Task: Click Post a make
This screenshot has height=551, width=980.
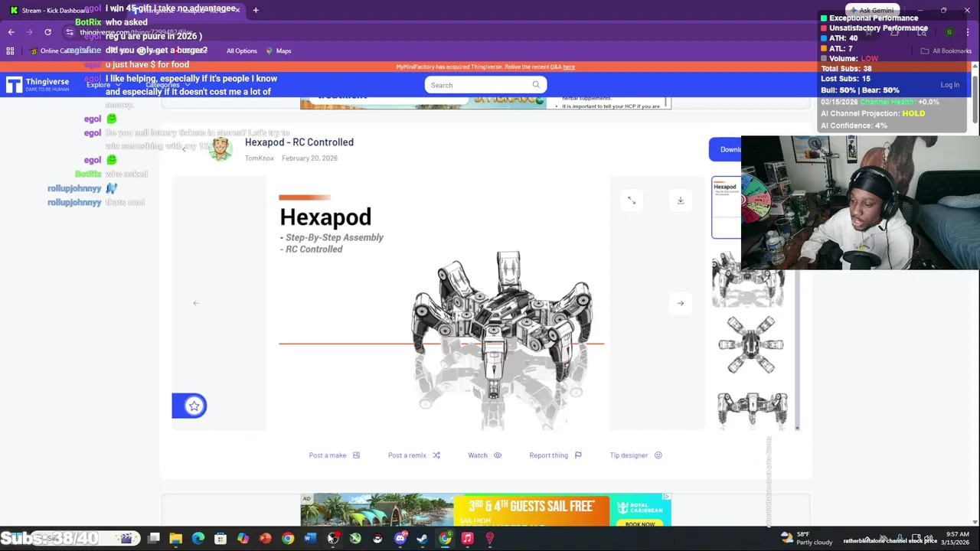Action: pyautogui.click(x=335, y=455)
